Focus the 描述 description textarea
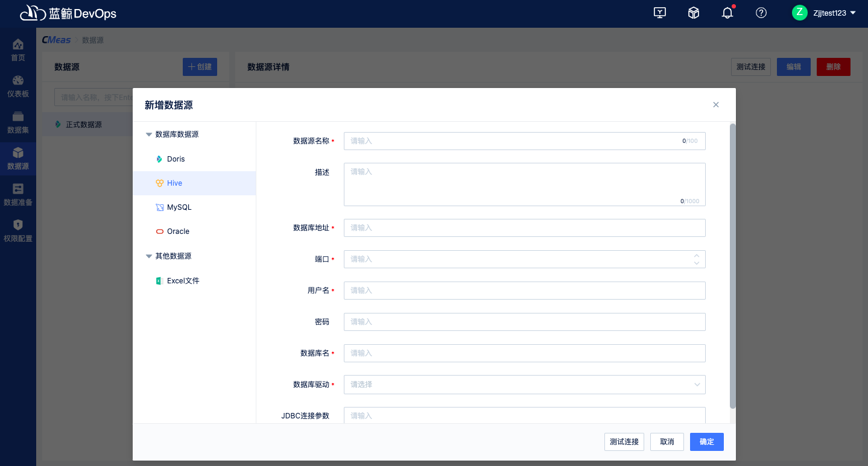Image resolution: width=868 pixels, height=466 pixels. (525, 184)
